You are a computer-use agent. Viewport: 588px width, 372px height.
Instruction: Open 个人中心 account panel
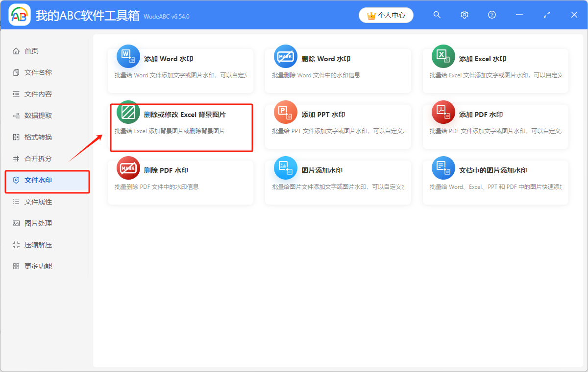coord(386,15)
